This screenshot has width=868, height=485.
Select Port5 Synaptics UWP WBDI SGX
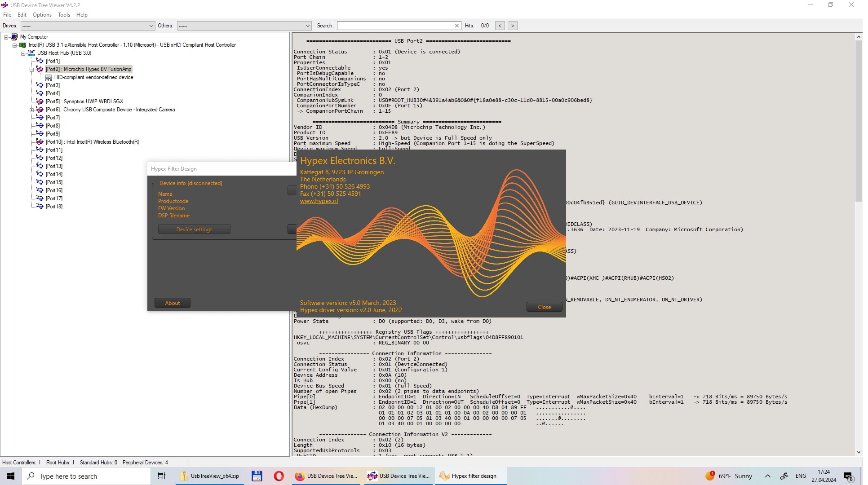(84, 101)
